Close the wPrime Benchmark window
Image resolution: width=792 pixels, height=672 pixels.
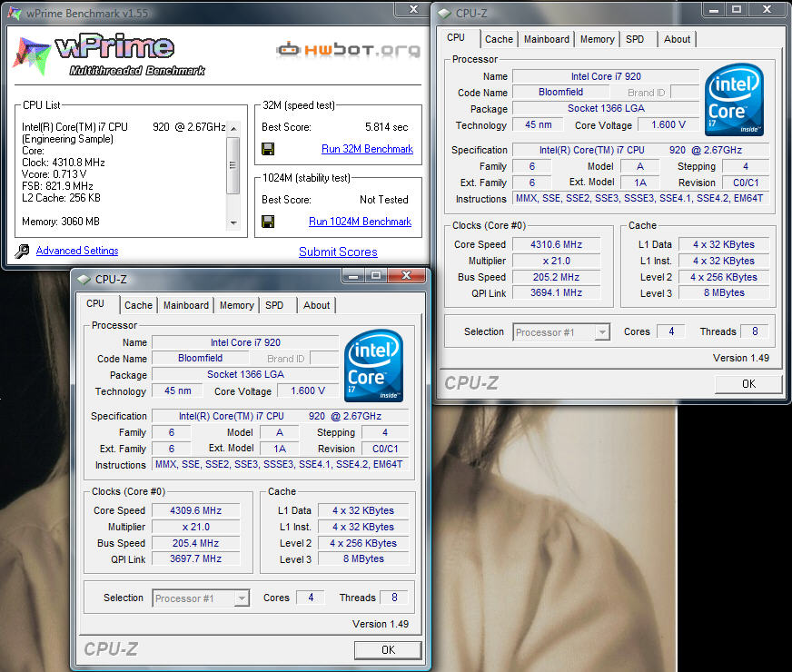point(413,9)
